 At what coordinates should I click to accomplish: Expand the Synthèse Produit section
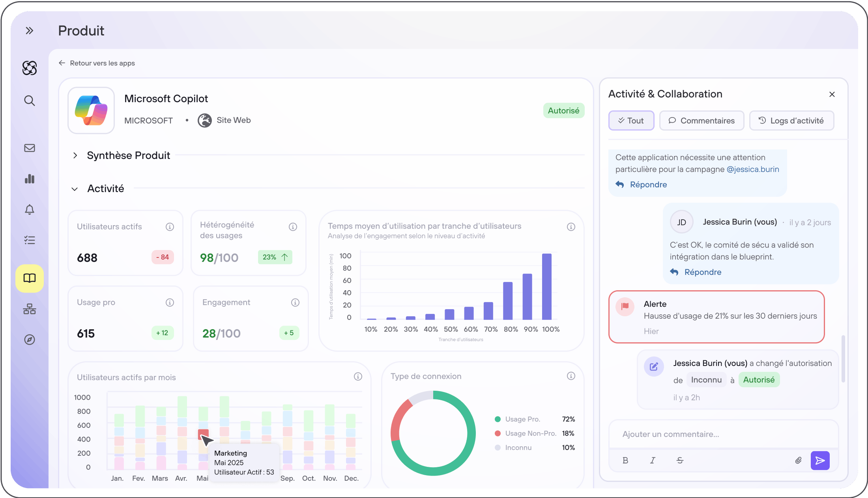[x=75, y=155]
